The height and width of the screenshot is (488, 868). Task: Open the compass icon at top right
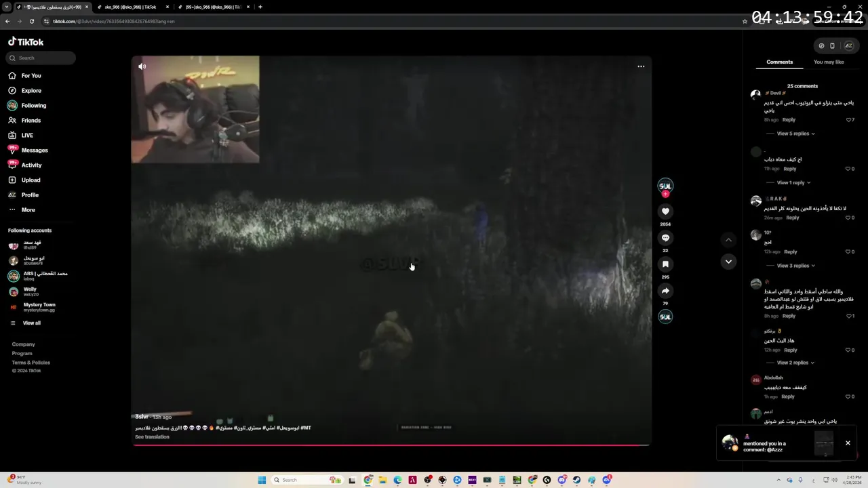(821, 46)
